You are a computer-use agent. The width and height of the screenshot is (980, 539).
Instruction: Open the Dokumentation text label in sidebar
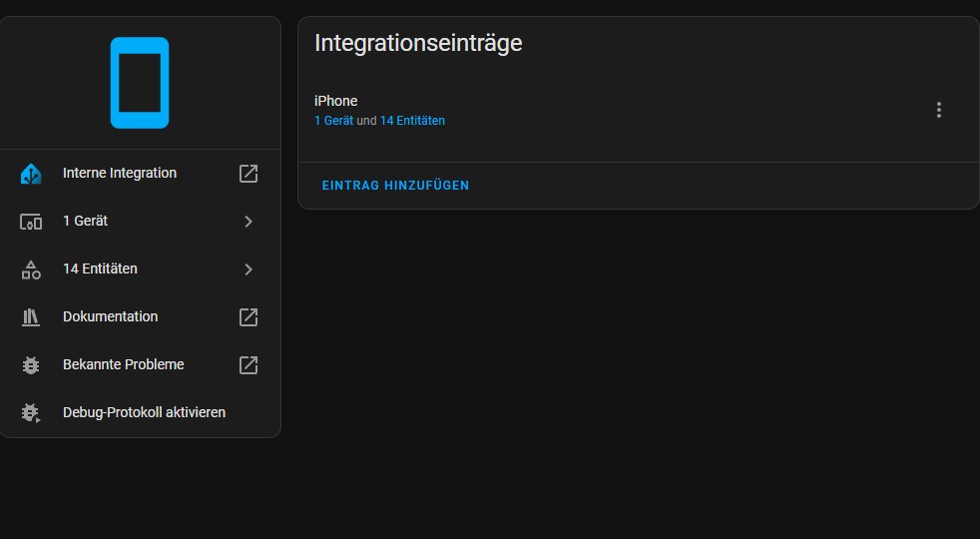(110, 316)
